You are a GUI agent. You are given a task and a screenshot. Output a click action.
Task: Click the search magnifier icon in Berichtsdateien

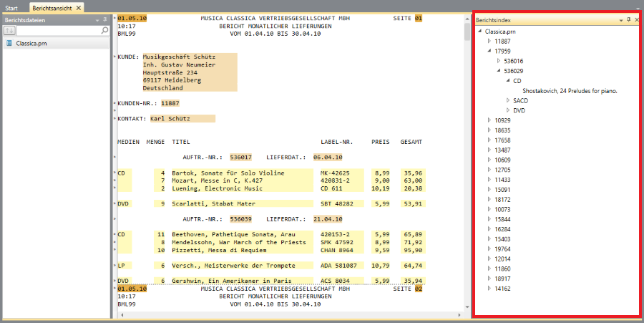(104, 31)
